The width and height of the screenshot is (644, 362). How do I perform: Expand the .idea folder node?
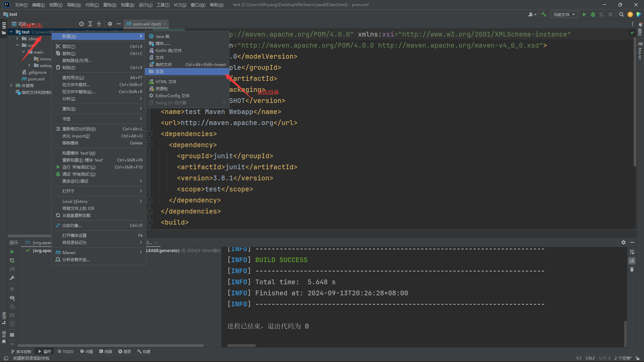17,39
